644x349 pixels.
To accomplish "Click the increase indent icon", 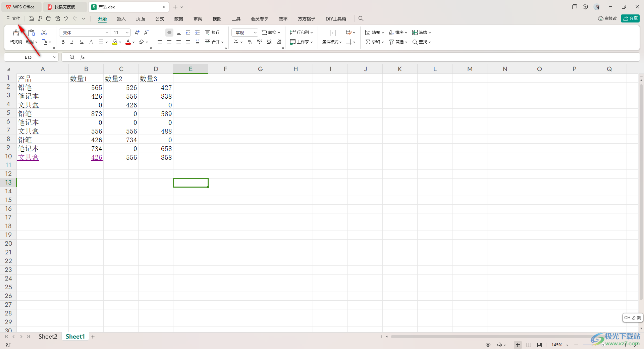I will (x=198, y=33).
